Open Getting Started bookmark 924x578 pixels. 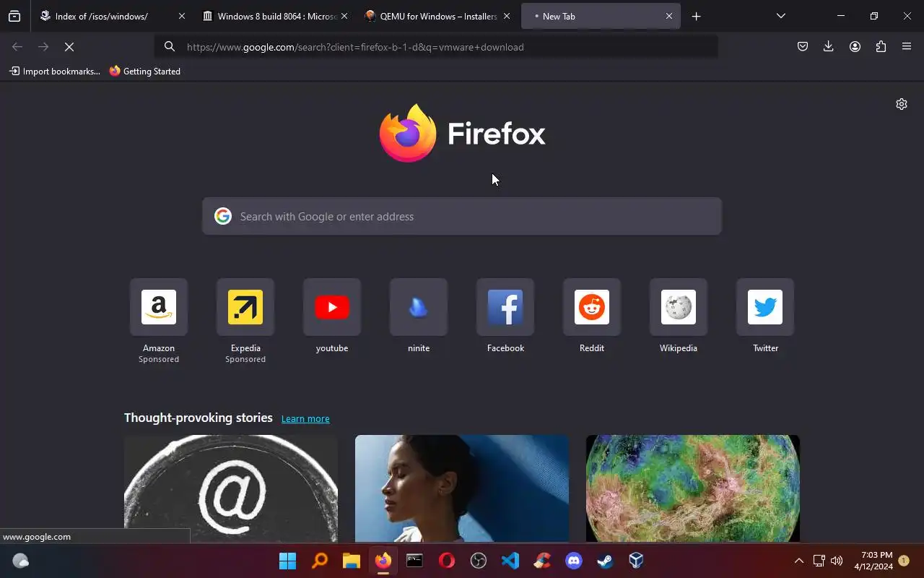click(145, 72)
